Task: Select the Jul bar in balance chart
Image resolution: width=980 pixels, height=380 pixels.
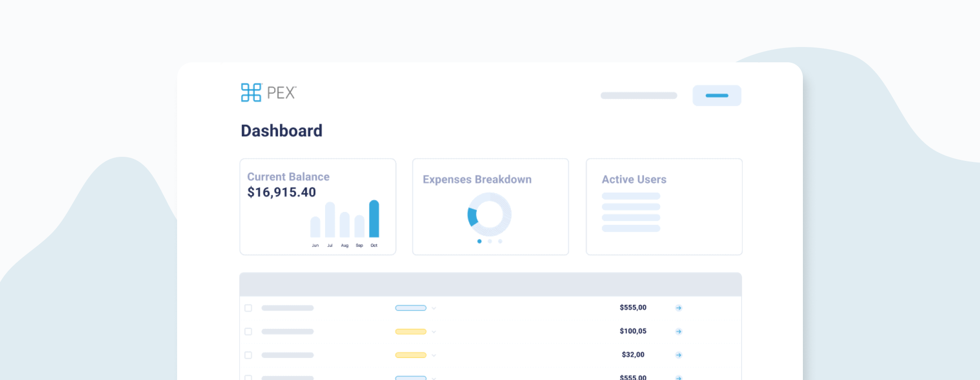Action: [x=330, y=220]
